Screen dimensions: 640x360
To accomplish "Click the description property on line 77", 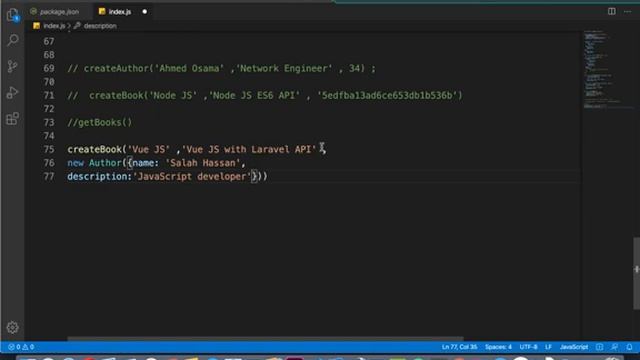I will (x=97, y=176).
